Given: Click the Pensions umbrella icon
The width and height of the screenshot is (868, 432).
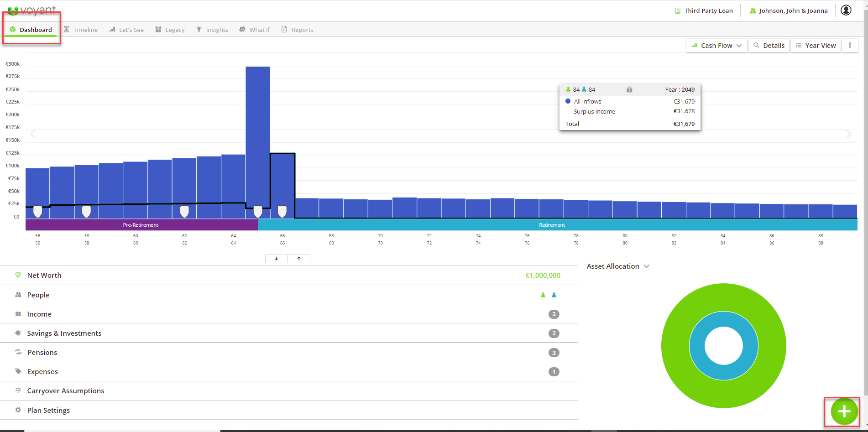Looking at the screenshot, I should pyautogui.click(x=18, y=352).
